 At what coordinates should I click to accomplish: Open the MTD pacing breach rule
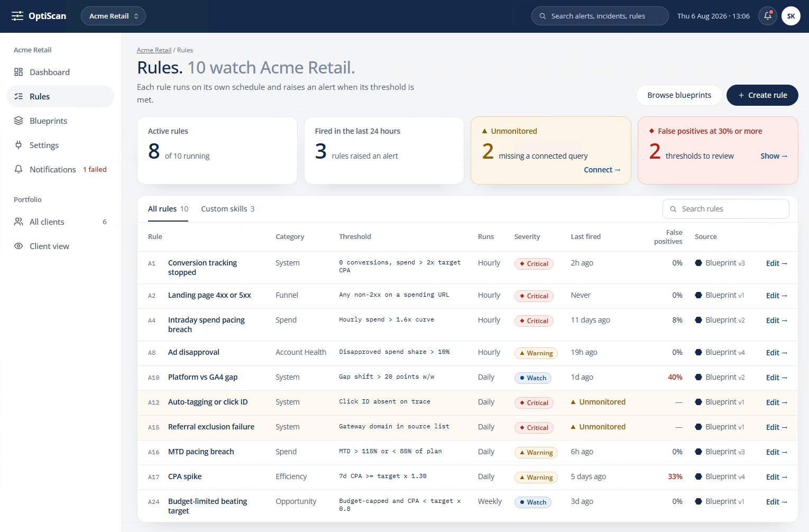pyautogui.click(x=201, y=452)
